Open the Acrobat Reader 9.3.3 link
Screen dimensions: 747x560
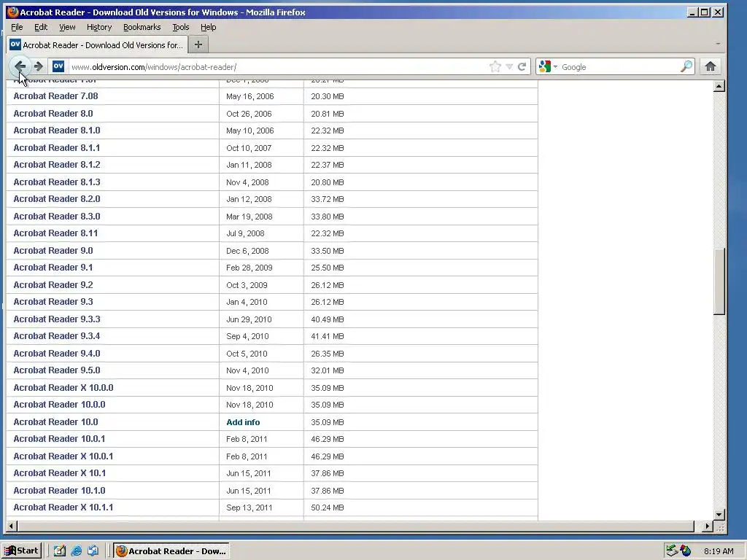57,319
